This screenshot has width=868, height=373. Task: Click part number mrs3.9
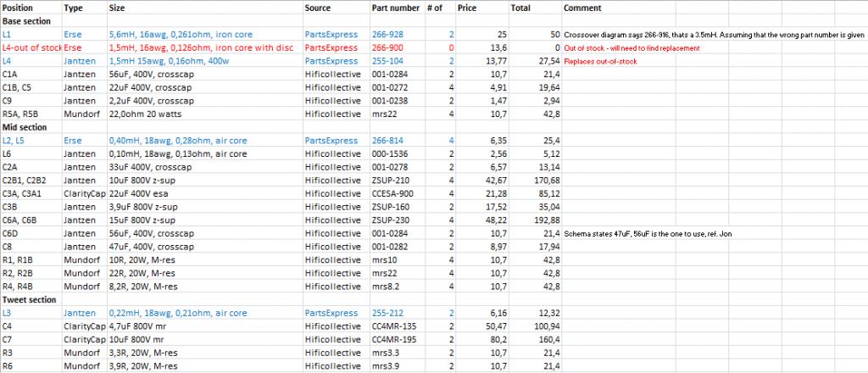point(397,366)
